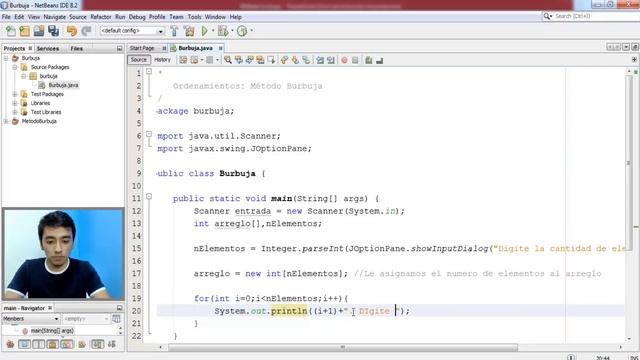Collapse the Burbuja project node
This screenshot has width=640, height=360.
click(6, 58)
